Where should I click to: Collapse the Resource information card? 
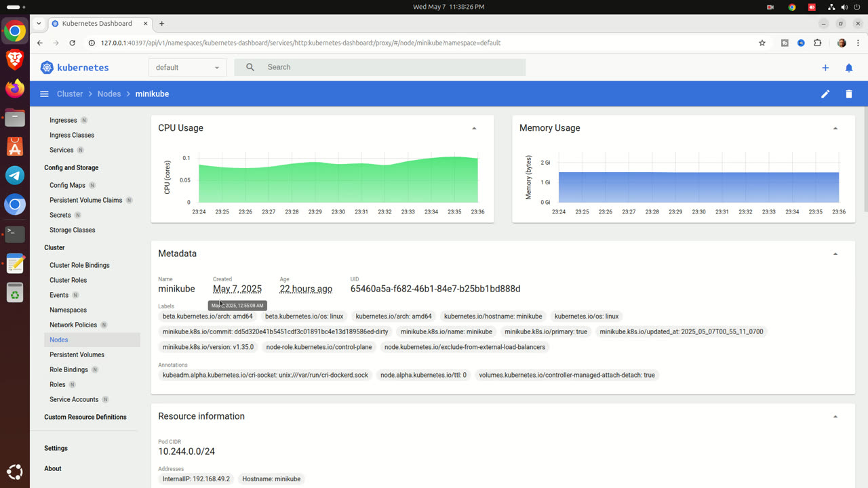tap(835, 416)
